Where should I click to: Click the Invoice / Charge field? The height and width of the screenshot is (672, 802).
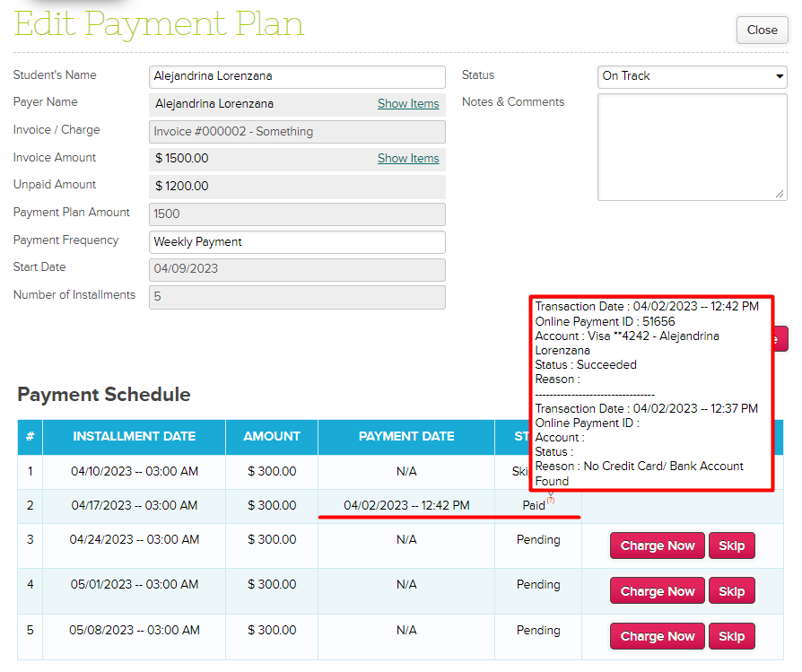coord(297,132)
